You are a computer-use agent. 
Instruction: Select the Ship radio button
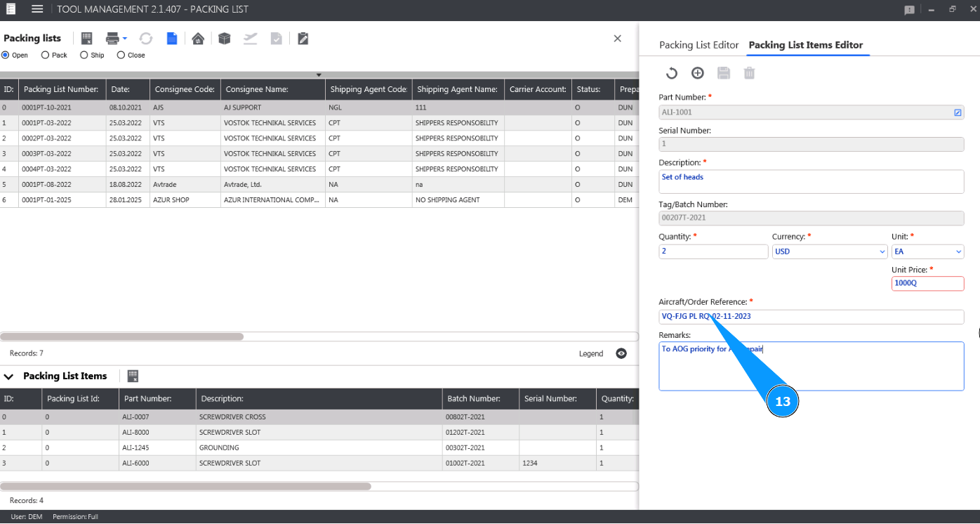pos(84,55)
